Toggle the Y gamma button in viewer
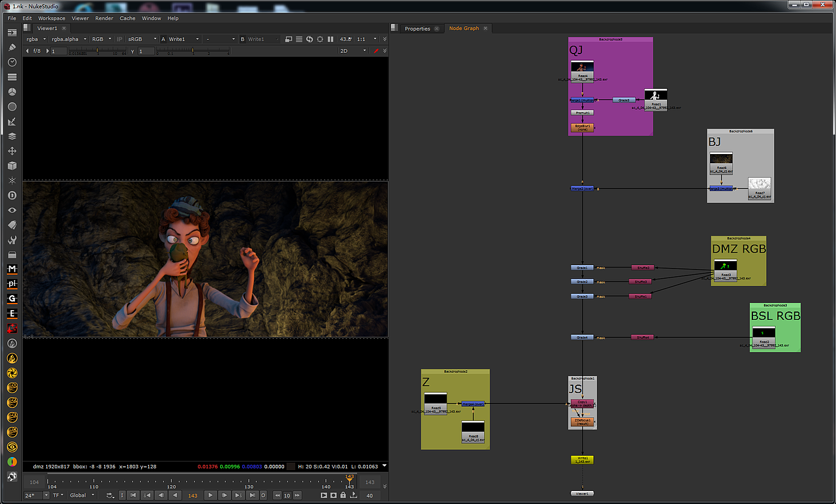 click(x=133, y=51)
